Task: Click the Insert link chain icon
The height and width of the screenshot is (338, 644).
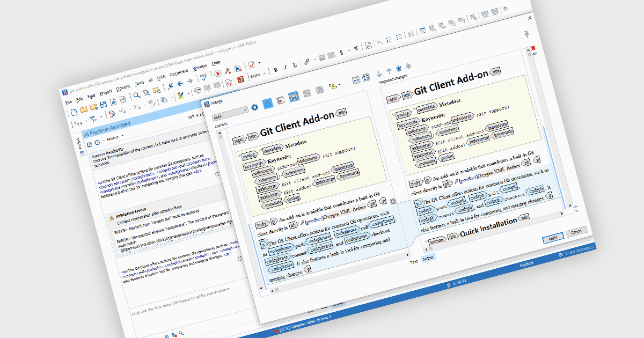Action: (x=306, y=62)
